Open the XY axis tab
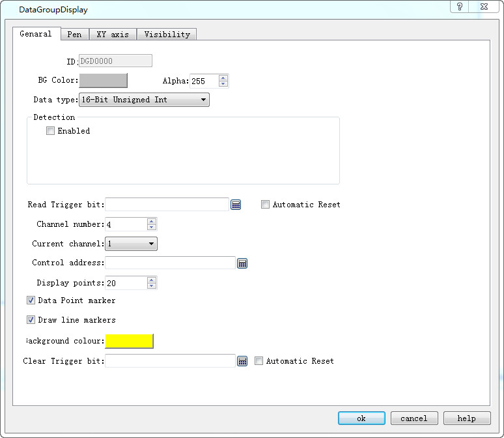504x438 pixels. coord(113,34)
